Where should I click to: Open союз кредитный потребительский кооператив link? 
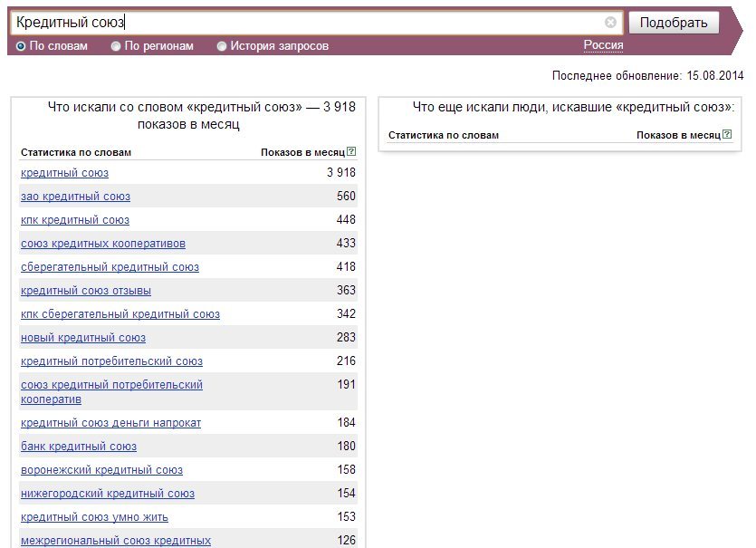point(112,392)
